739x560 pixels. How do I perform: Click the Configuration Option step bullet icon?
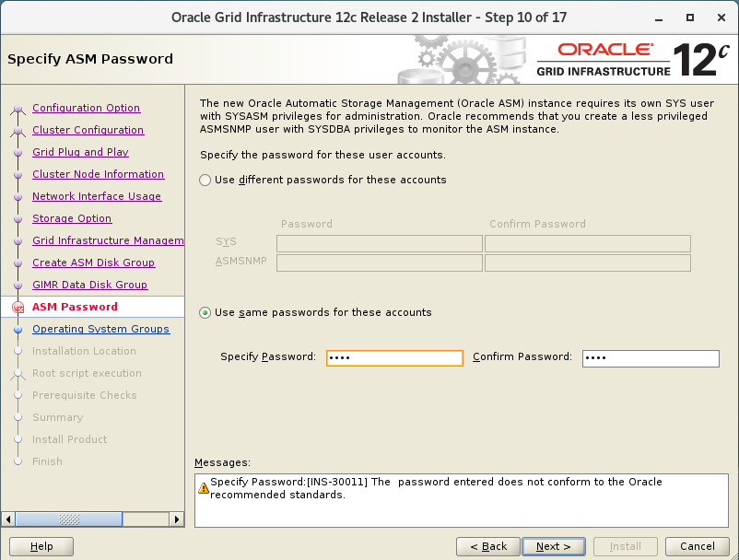coord(18,109)
